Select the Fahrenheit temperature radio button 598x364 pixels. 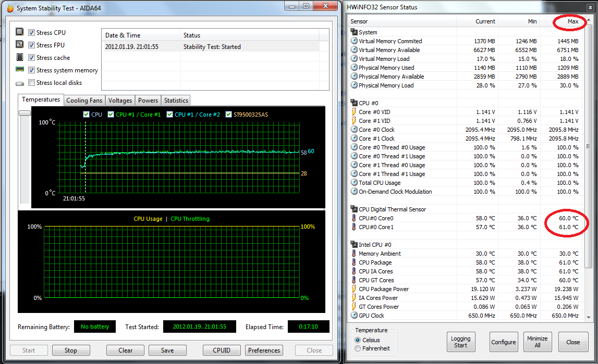coord(358,348)
